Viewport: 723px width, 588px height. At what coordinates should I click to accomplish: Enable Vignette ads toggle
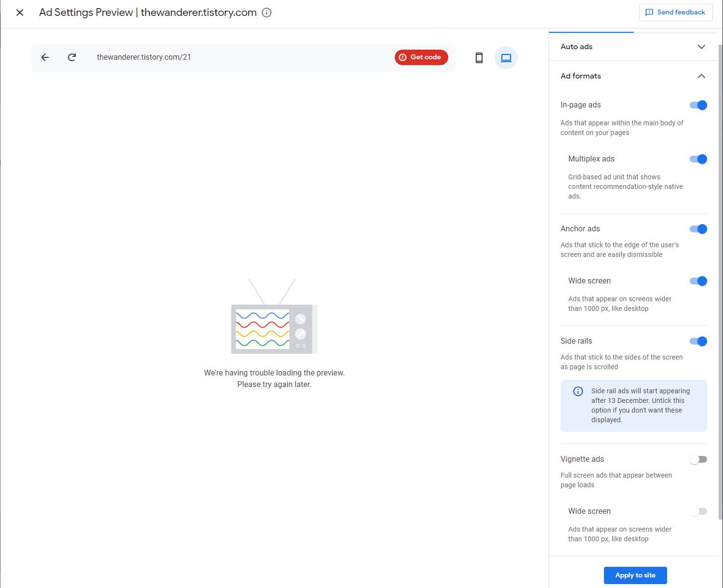point(698,459)
